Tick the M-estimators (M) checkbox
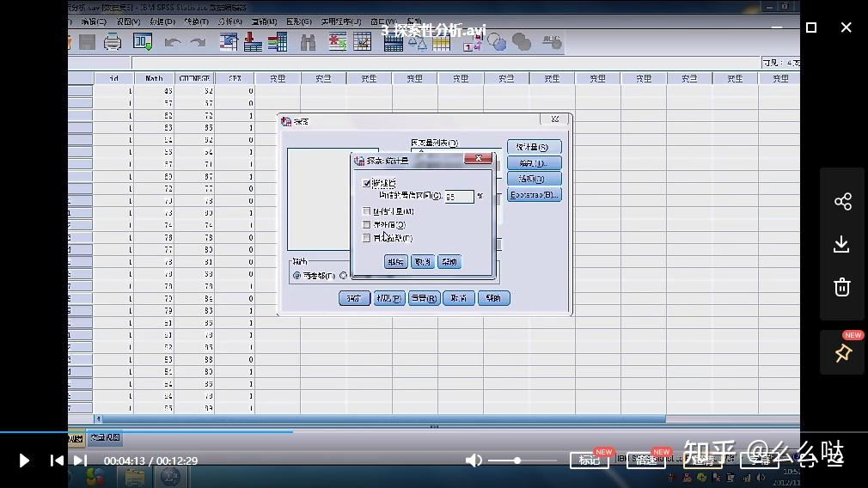 tap(366, 210)
